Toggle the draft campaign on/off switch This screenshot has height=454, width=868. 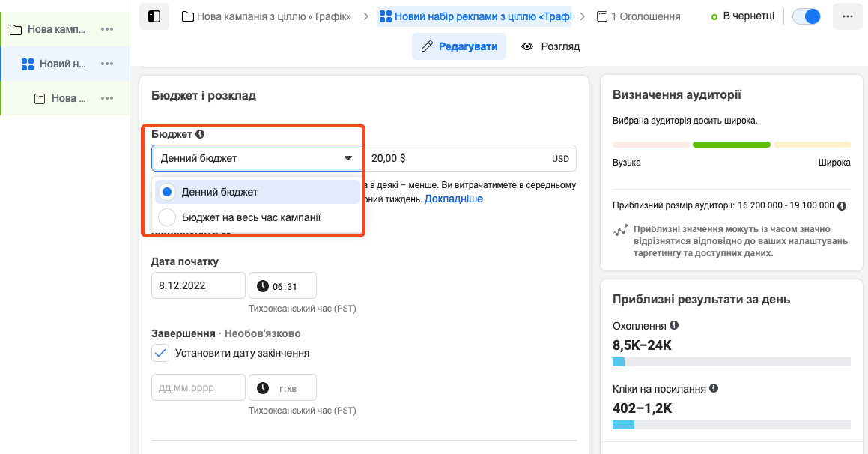(807, 16)
